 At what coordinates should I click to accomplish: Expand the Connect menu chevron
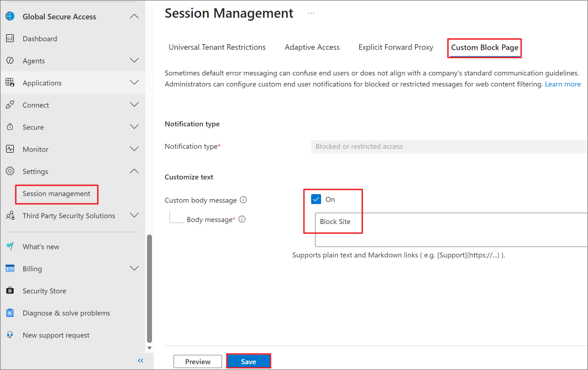click(134, 105)
